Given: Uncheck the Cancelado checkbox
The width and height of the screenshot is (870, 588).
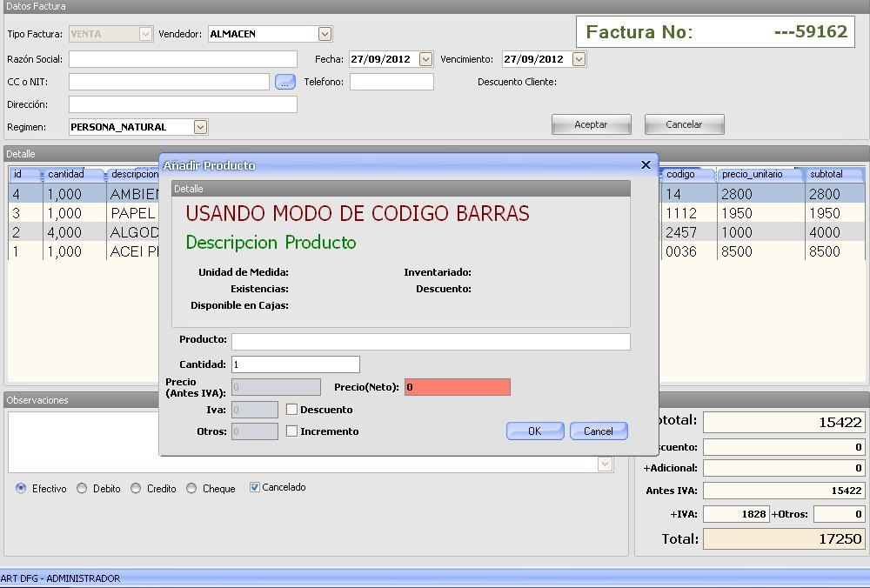Looking at the screenshot, I should click(x=255, y=487).
